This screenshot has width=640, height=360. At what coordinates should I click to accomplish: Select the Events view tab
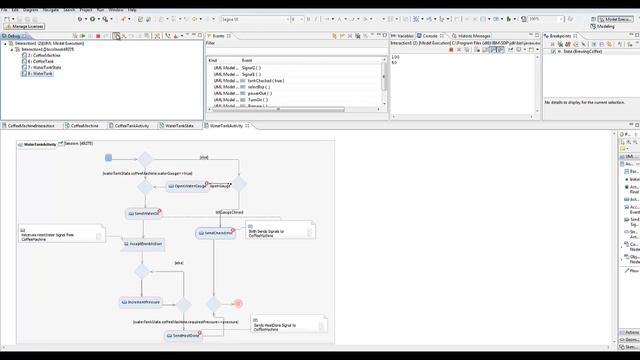coord(218,36)
